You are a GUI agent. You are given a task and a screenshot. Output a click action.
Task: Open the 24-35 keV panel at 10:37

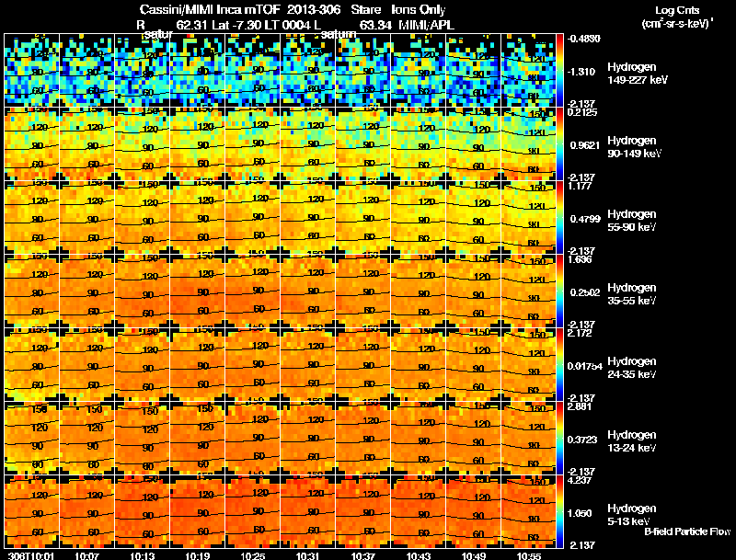click(x=362, y=365)
